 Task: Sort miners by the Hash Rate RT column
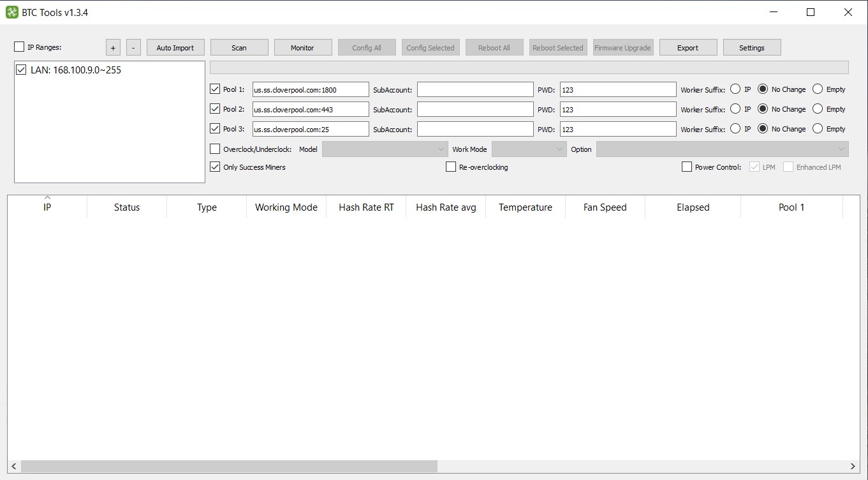coord(366,207)
